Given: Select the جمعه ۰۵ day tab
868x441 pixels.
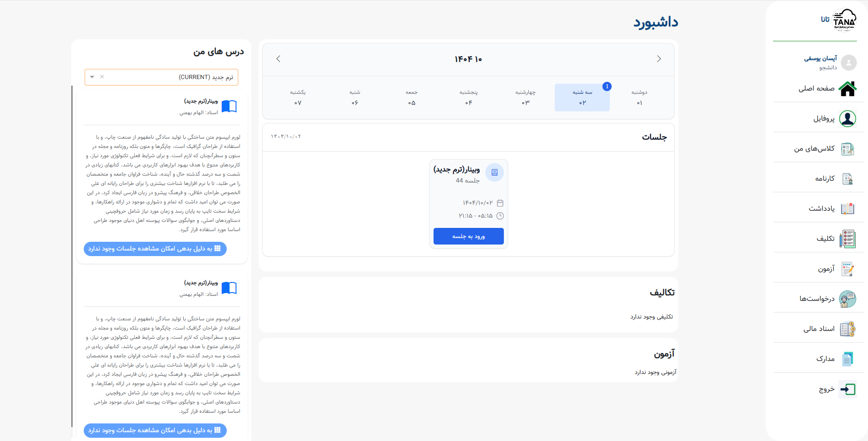Looking at the screenshot, I should (x=411, y=98).
